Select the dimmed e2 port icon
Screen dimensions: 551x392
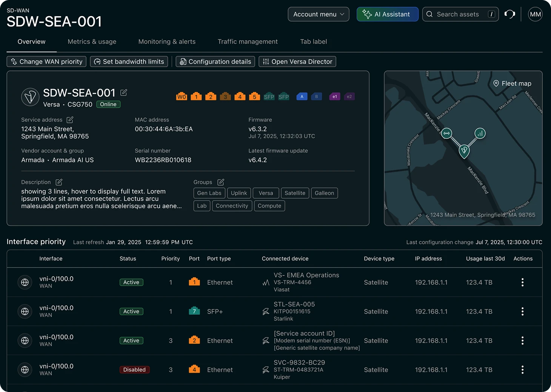pos(349,96)
